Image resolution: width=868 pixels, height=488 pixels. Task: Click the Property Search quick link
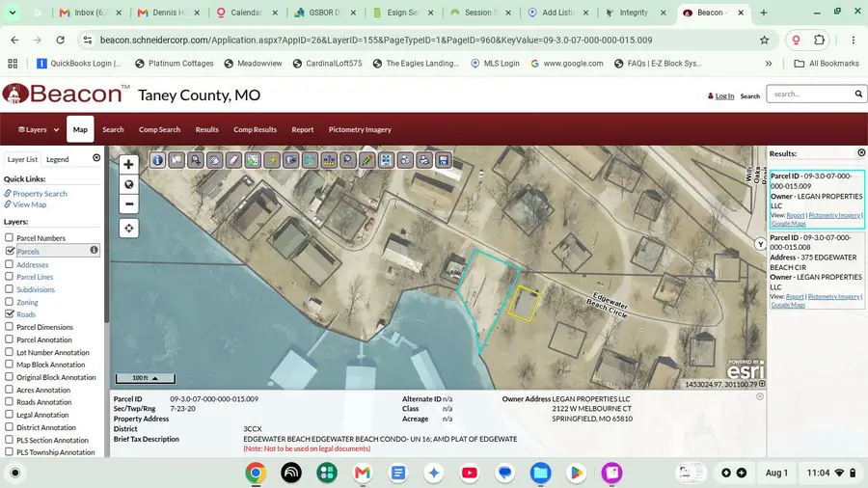[40, 194]
